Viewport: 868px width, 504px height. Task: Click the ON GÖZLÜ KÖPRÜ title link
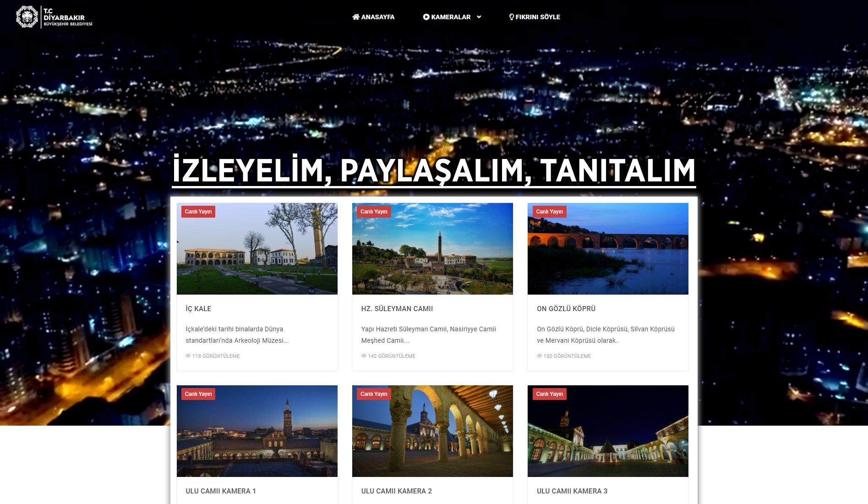coord(566,309)
